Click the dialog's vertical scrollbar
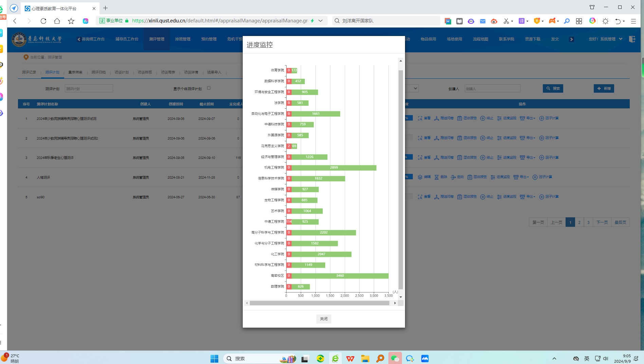The image size is (644, 364). point(401,179)
